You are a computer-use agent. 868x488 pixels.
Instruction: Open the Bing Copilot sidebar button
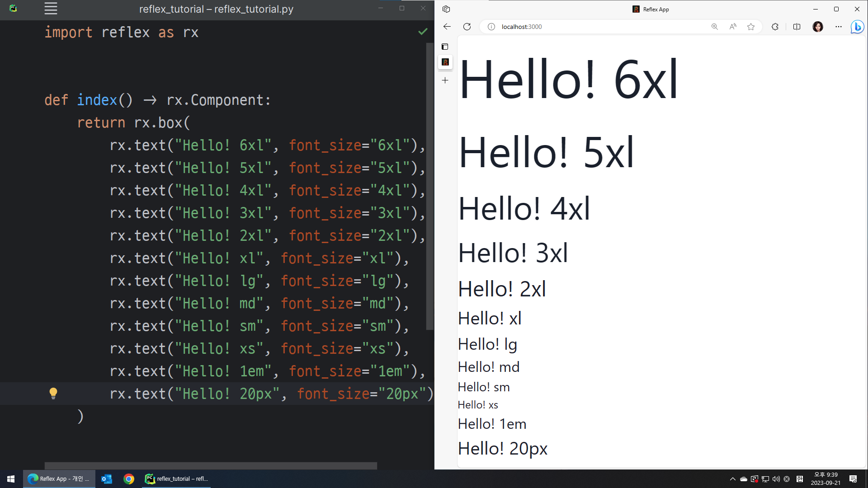pyautogui.click(x=857, y=27)
